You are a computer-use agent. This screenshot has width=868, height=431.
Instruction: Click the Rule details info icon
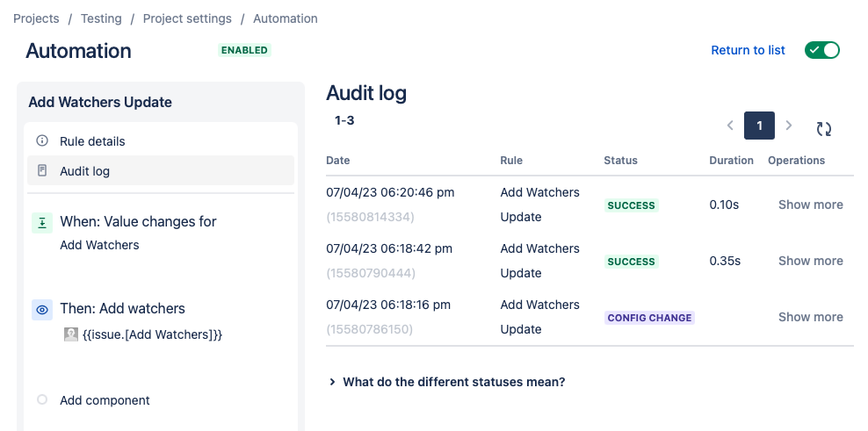pyautogui.click(x=42, y=140)
